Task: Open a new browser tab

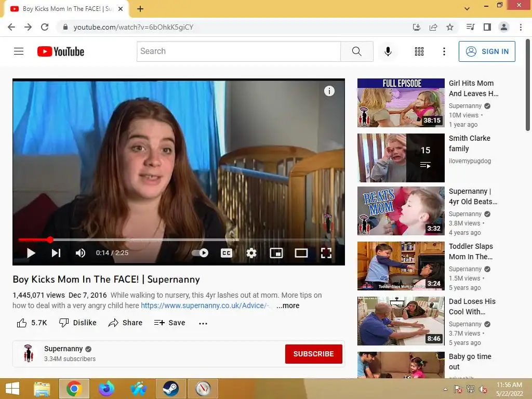Action: [140, 9]
